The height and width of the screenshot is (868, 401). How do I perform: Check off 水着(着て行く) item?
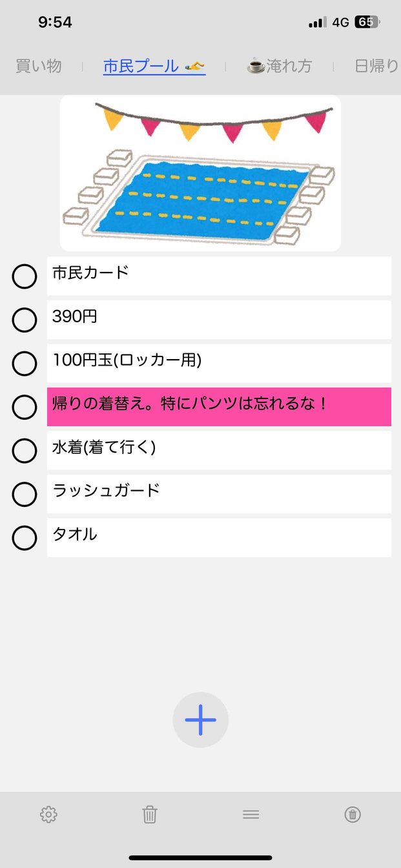(25, 451)
